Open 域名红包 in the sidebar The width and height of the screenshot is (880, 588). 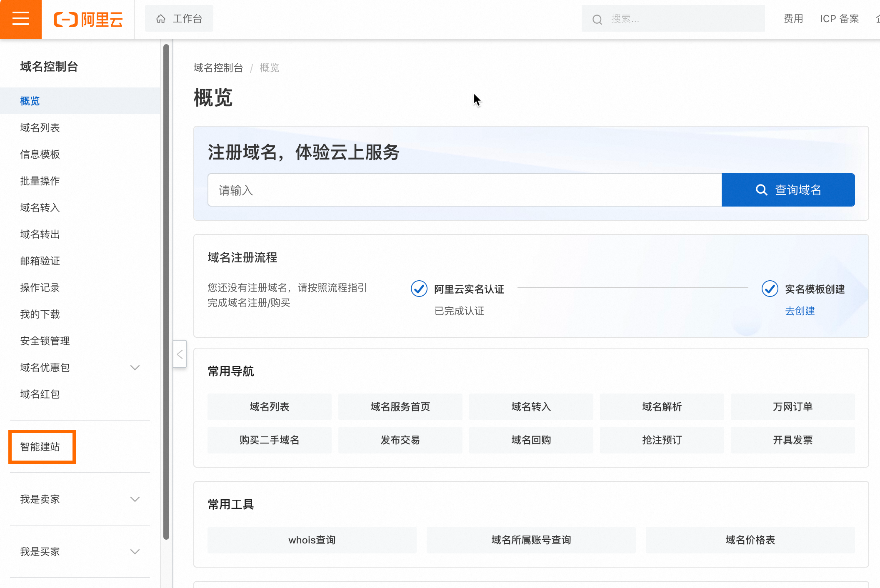pos(80,394)
